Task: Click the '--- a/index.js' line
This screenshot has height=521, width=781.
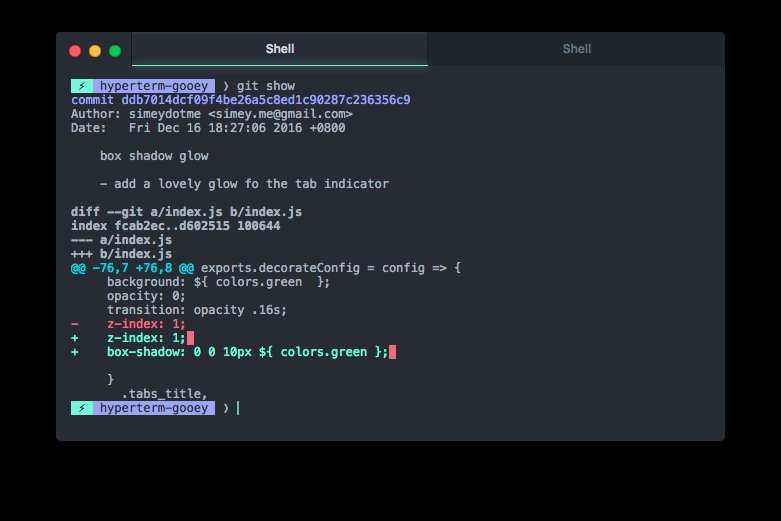Action: pos(122,240)
